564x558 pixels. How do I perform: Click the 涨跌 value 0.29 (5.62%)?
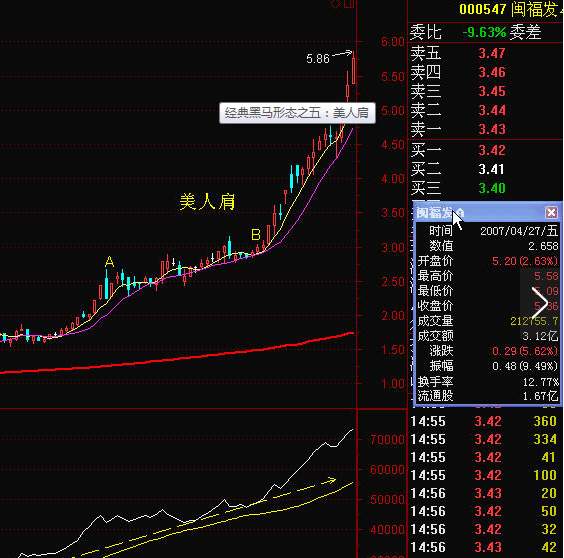pyautogui.click(x=525, y=351)
